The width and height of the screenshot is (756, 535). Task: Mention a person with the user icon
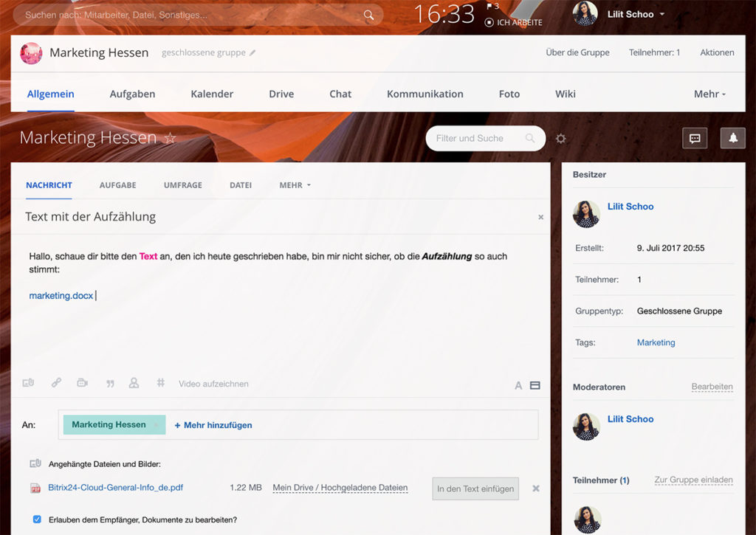134,383
